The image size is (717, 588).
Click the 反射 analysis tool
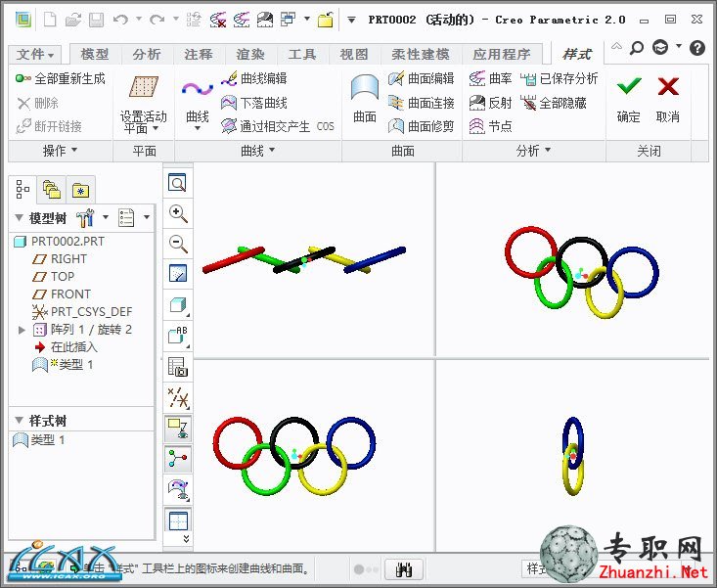point(491,103)
